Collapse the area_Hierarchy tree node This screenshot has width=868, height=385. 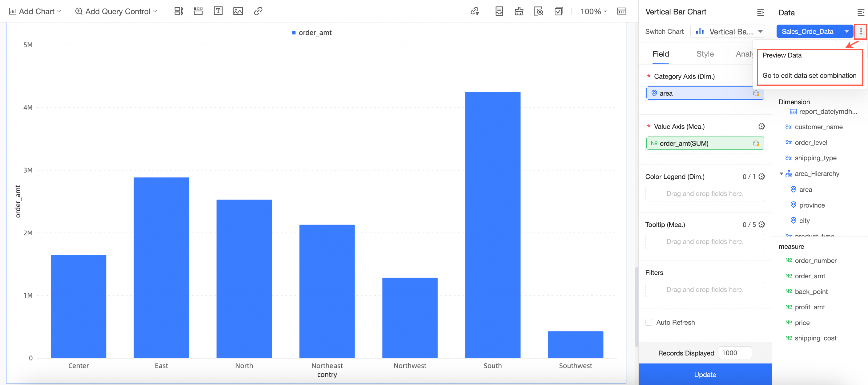pyautogui.click(x=781, y=174)
